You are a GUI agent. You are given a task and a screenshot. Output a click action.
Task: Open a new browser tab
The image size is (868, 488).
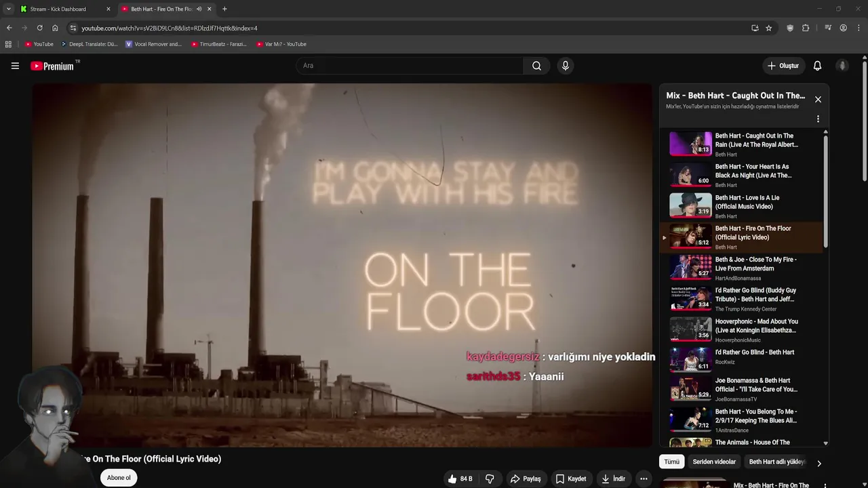tap(224, 9)
